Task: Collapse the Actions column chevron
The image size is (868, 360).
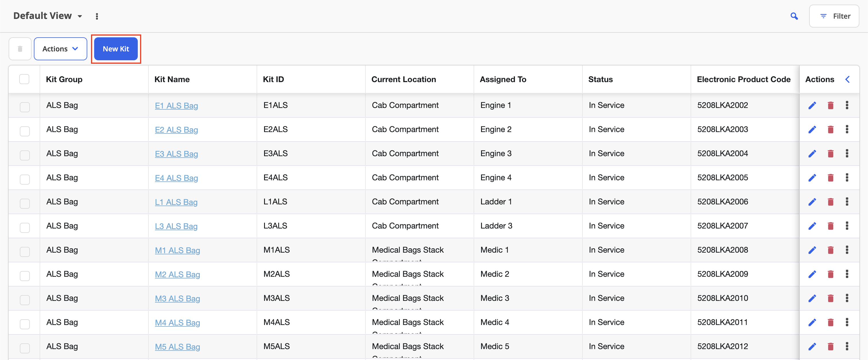Action: pyautogui.click(x=847, y=80)
